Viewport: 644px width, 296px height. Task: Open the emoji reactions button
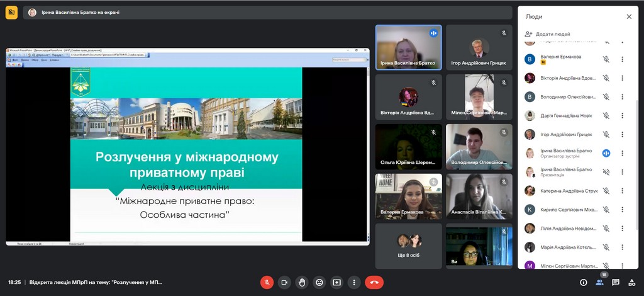(x=319, y=283)
